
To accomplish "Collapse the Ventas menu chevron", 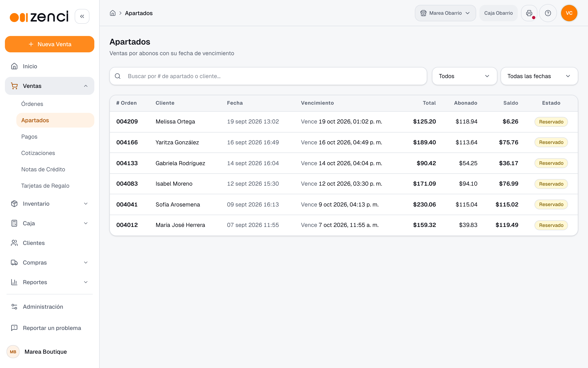I will pos(86,86).
